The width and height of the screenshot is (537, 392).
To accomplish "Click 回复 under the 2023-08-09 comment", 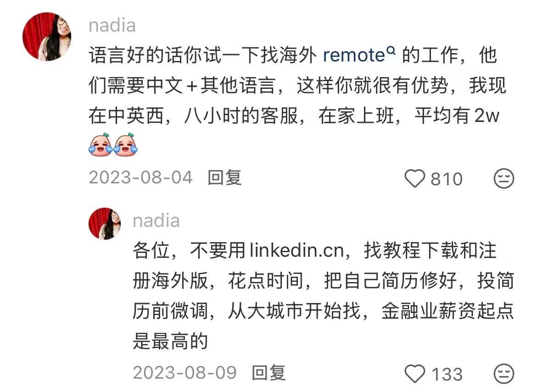I will 268,373.
